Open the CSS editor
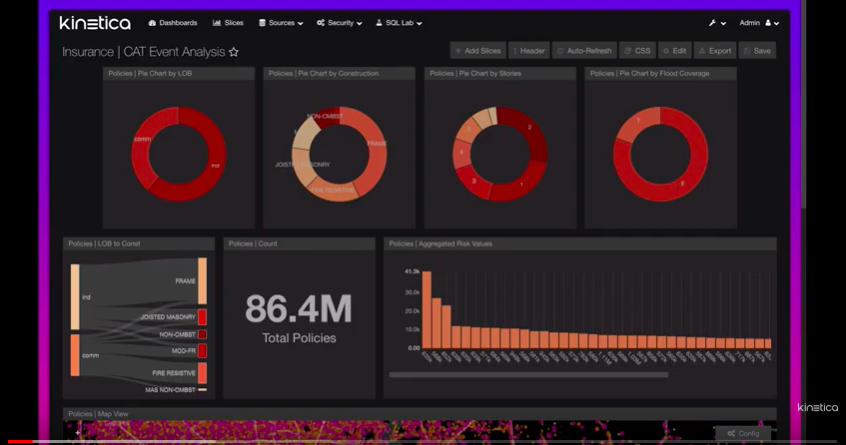Screen dimensions: 846x445 (637, 50)
